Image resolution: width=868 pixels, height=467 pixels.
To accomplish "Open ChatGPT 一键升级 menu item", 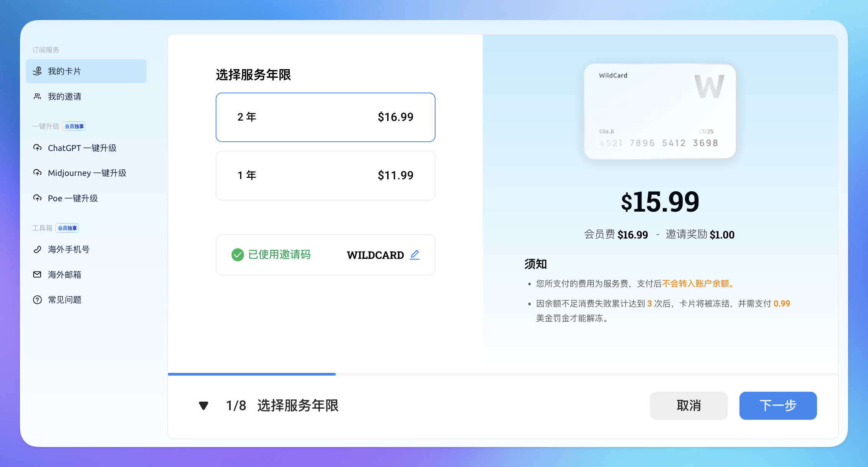I will coord(86,148).
